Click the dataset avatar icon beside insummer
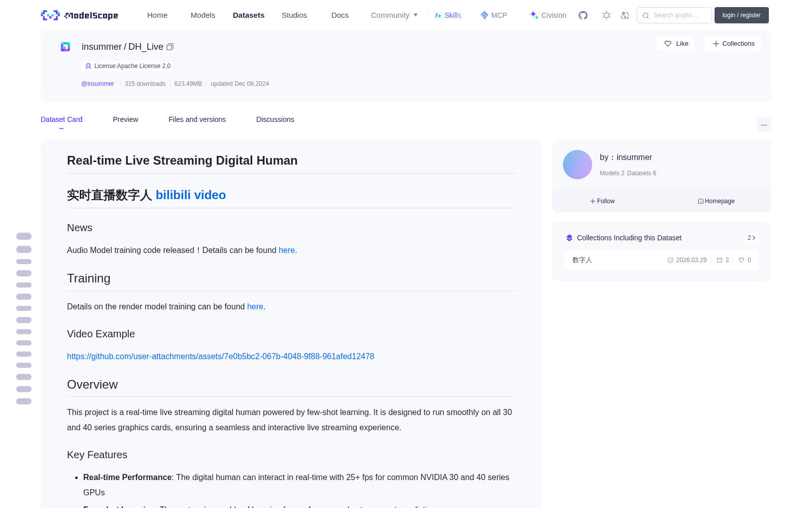812x508 pixels. pyautogui.click(x=65, y=47)
